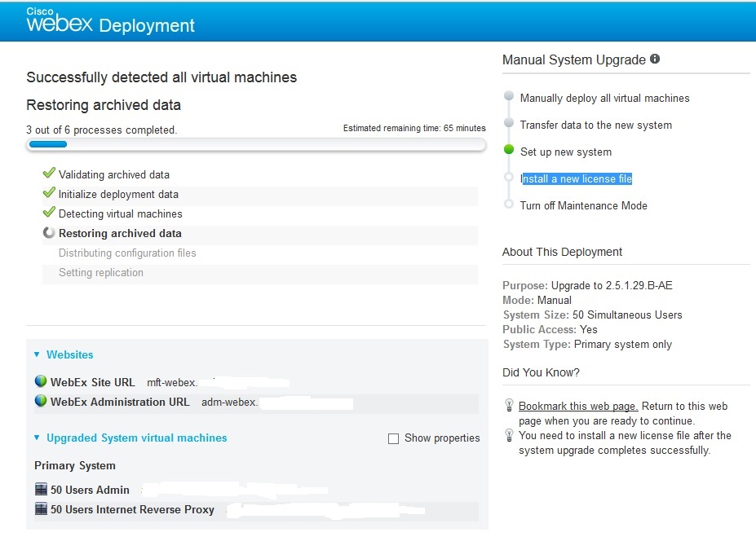Click the Turn off Maintenance Mode step
756x550 pixels.
[x=583, y=205]
